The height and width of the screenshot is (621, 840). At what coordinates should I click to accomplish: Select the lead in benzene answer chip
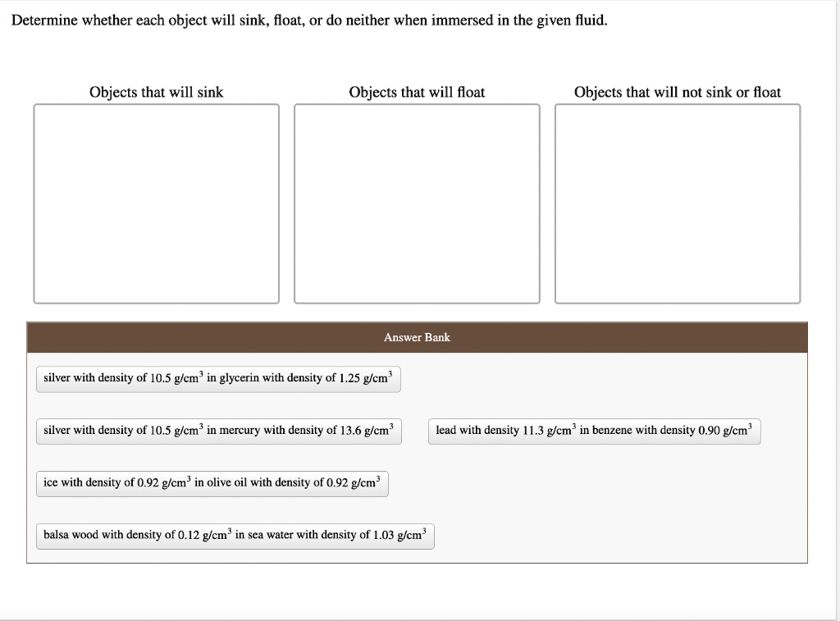(x=594, y=431)
